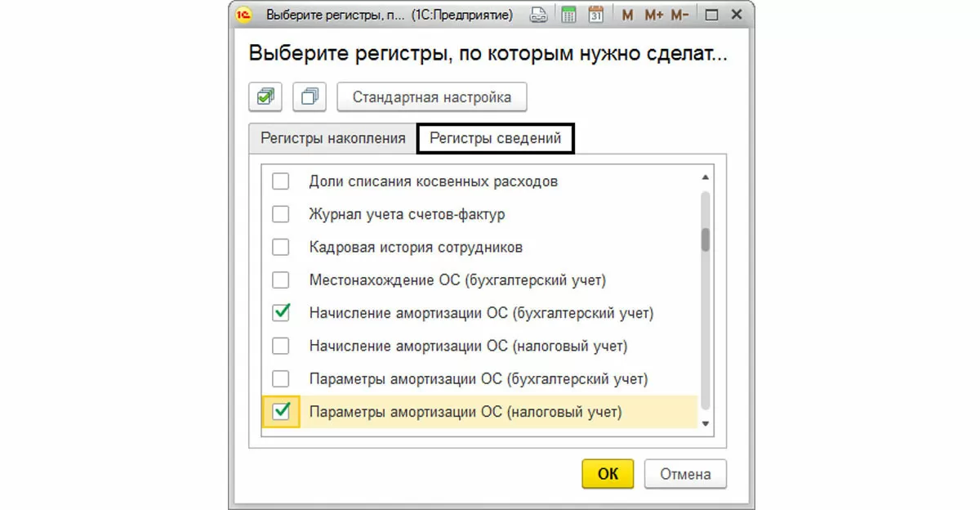Image resolution: width=980 pixels, height=510 pixels.
Task: Click the M memory store icon
Action: click(x=627, y=15)
